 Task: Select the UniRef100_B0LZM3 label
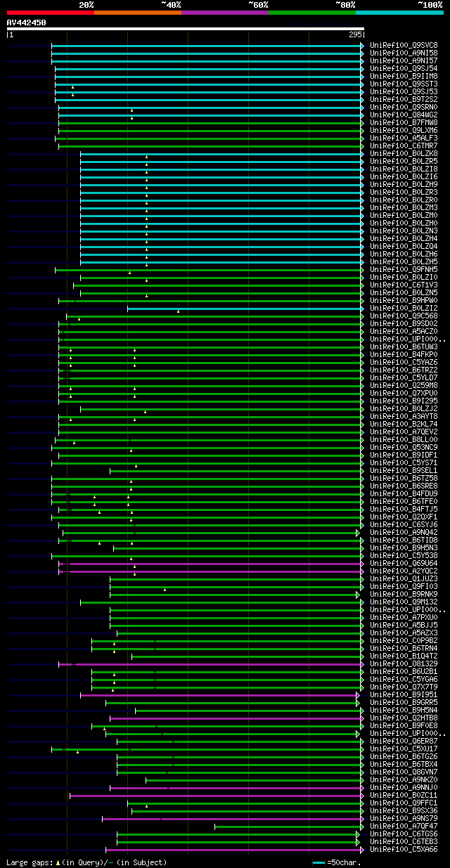click(x=404, y=207)
